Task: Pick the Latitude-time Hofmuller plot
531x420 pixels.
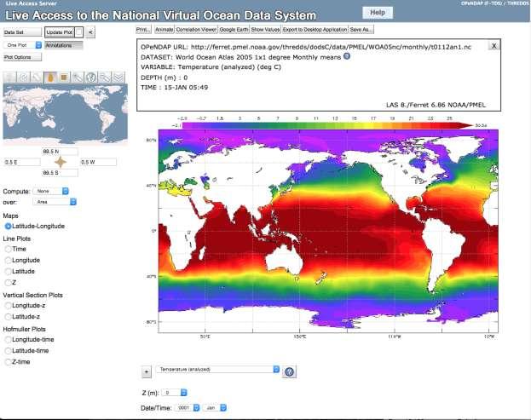Action: point(8,351)
